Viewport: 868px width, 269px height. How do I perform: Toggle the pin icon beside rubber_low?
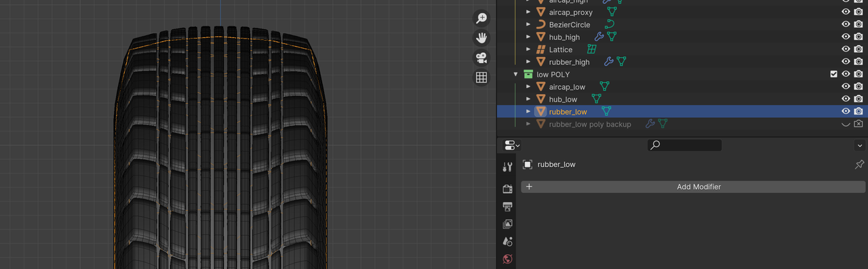click(x=859, y=164)
